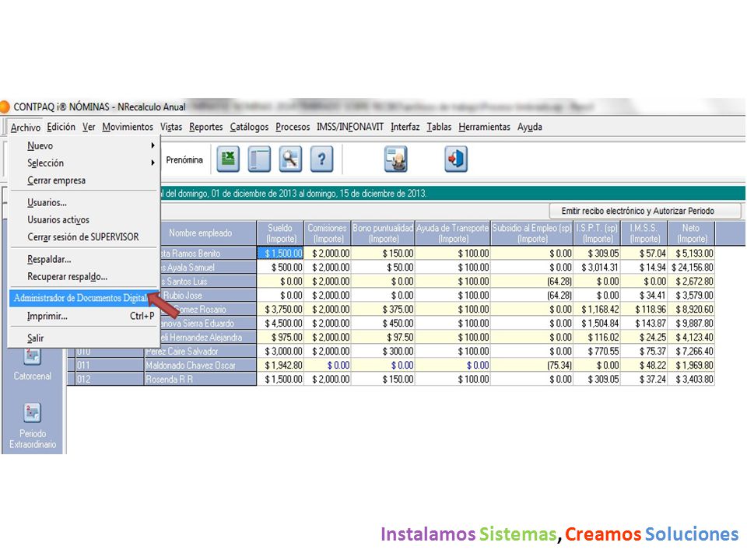Choose Usuarios... menu entry
747x560 pixels.
(84, 202)
